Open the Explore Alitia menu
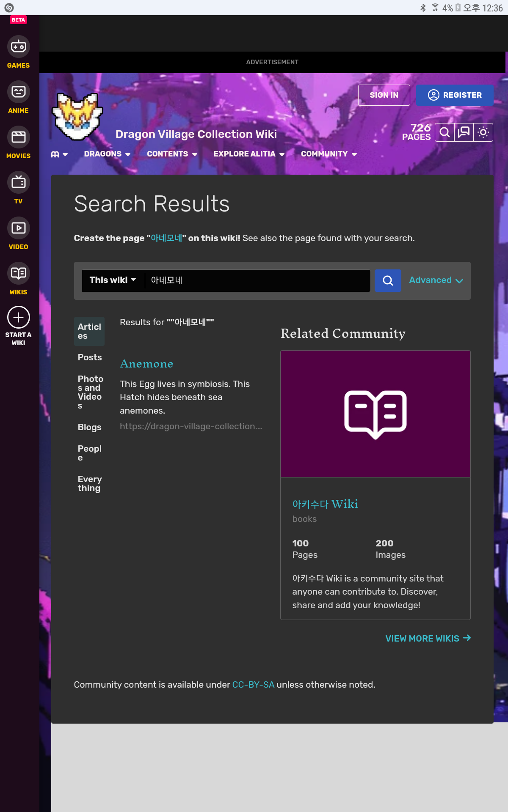This screenshot has height=812, width=508. (x=248, y=154)
